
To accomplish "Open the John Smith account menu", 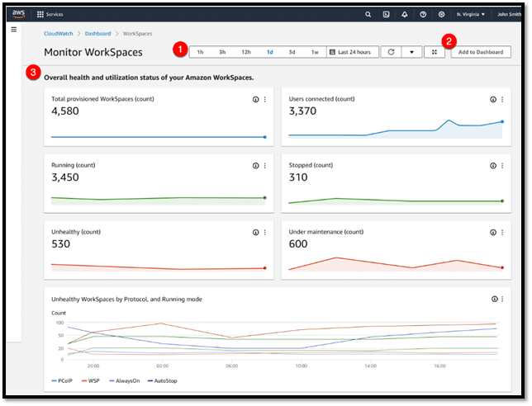I will coord(509,14).
